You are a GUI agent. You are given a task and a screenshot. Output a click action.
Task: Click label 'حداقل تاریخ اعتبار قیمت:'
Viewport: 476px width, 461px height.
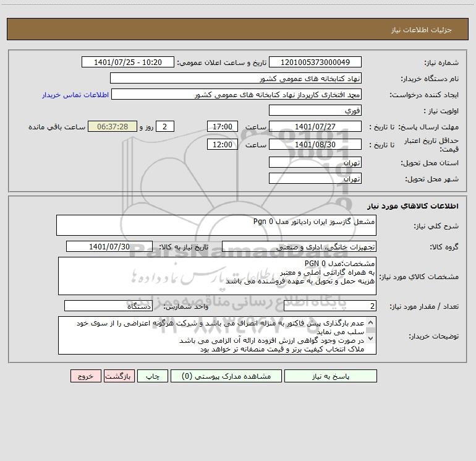click(x=431, y=145)
